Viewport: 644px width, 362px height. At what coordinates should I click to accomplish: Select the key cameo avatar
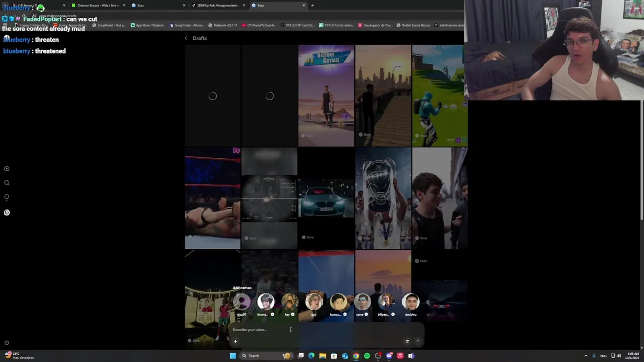[290, 302]
